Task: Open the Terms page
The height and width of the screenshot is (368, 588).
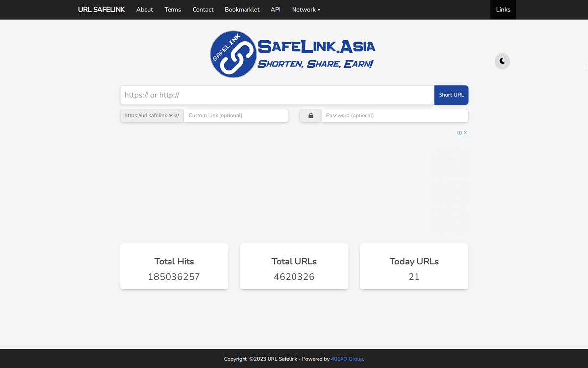Action: (x=172, y=10)
